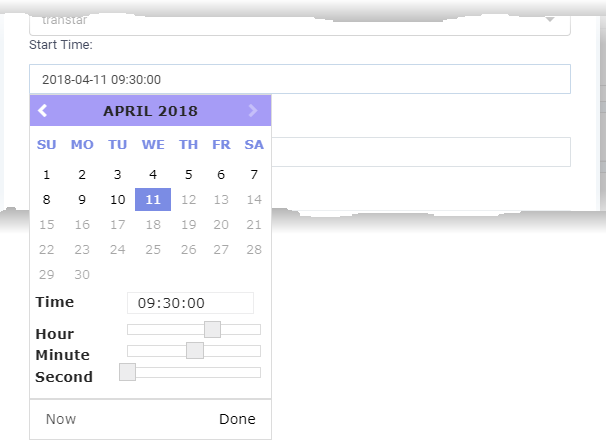Click the empty field below Start Time
The width and height of the screenshot is (606, 448).
click(x=421, y=152)
